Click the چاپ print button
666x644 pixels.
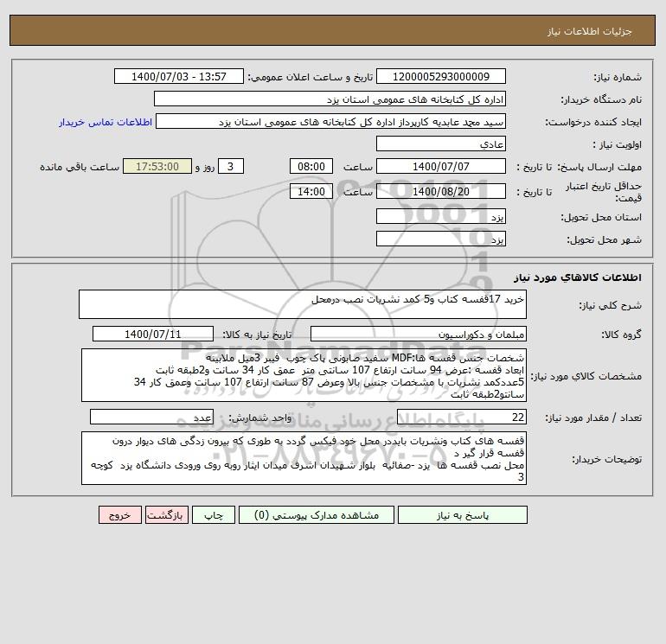[214, 515]
